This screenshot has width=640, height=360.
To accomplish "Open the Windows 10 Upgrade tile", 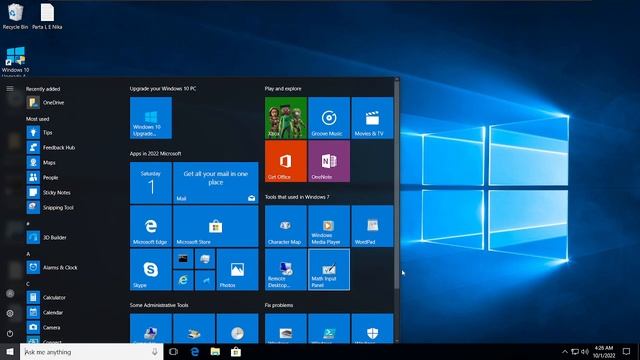I will (x=151, y=118).
